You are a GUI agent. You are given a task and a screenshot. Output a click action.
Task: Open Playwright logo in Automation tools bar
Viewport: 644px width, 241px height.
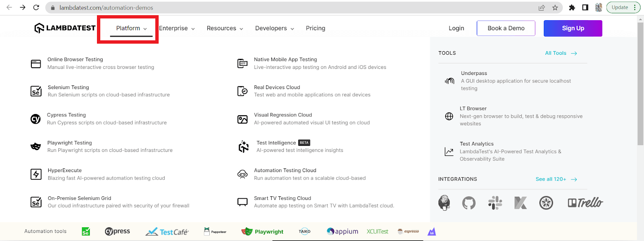(x=262, y=231)
